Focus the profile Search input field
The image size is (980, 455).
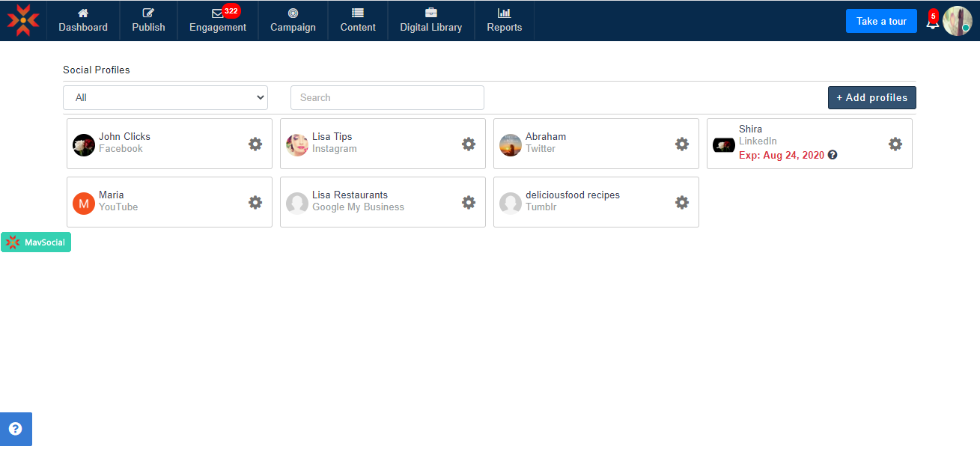pos(387,97)
